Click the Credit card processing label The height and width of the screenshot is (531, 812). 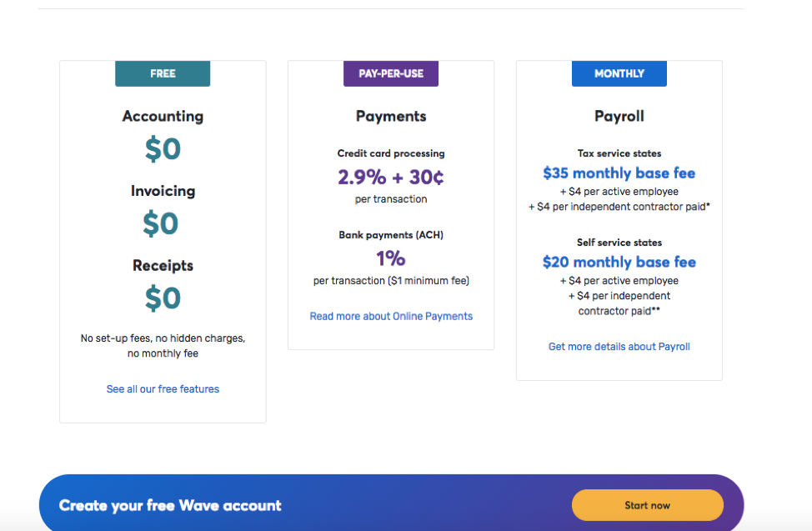tap(391, 153)
